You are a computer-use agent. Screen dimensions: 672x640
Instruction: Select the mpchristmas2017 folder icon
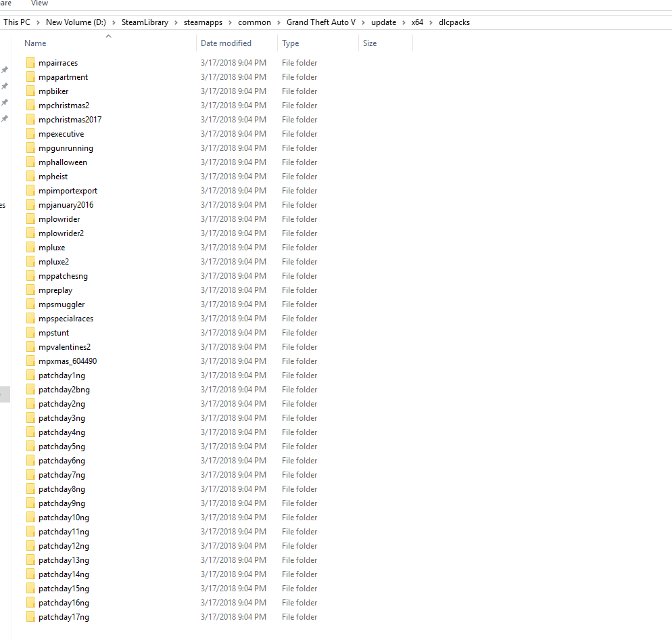click(30, 119)
